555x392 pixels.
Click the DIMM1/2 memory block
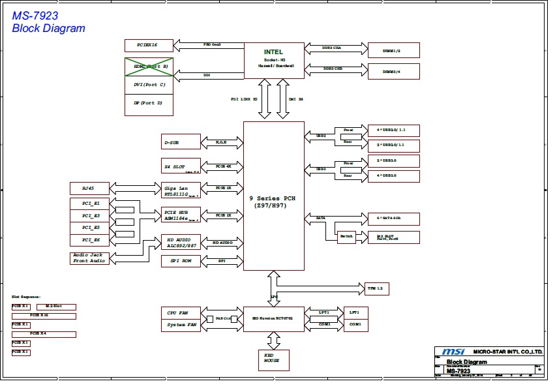pos(393,50)
